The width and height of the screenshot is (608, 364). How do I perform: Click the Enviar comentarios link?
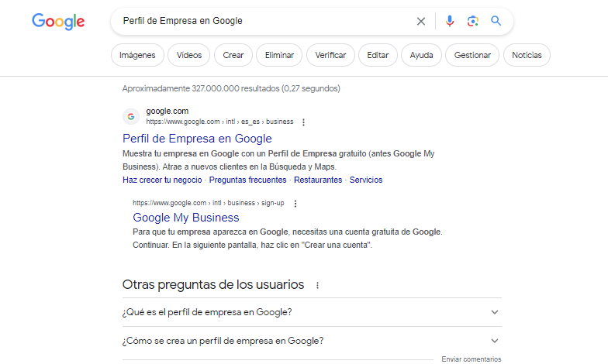click(x=472, y=359)
